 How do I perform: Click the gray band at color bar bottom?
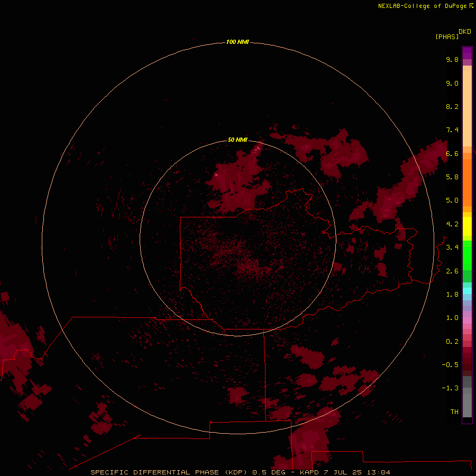pyautogui.click(x=467, y=405)
